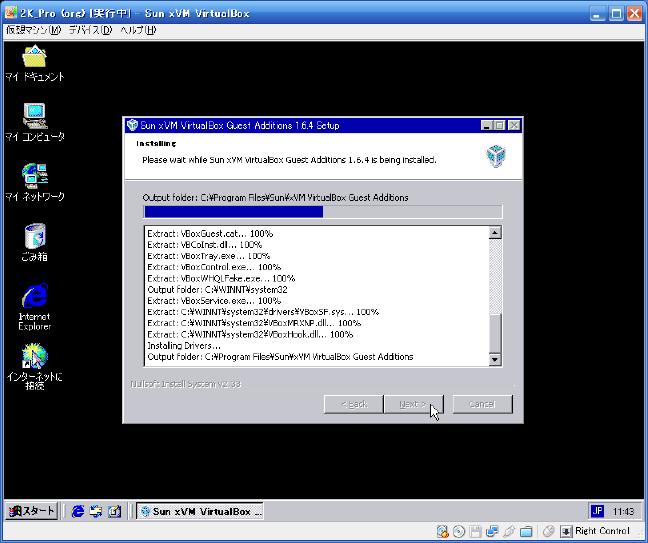648x543 pixels.
Task: Select log line with VBoxSF.sys
Action: click(263, 312)
